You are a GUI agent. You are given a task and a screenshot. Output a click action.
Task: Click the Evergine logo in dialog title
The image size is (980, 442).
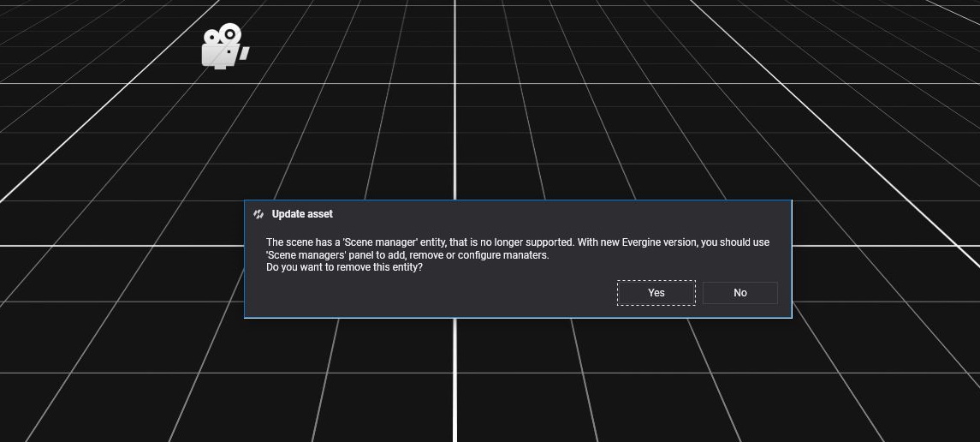258,214
